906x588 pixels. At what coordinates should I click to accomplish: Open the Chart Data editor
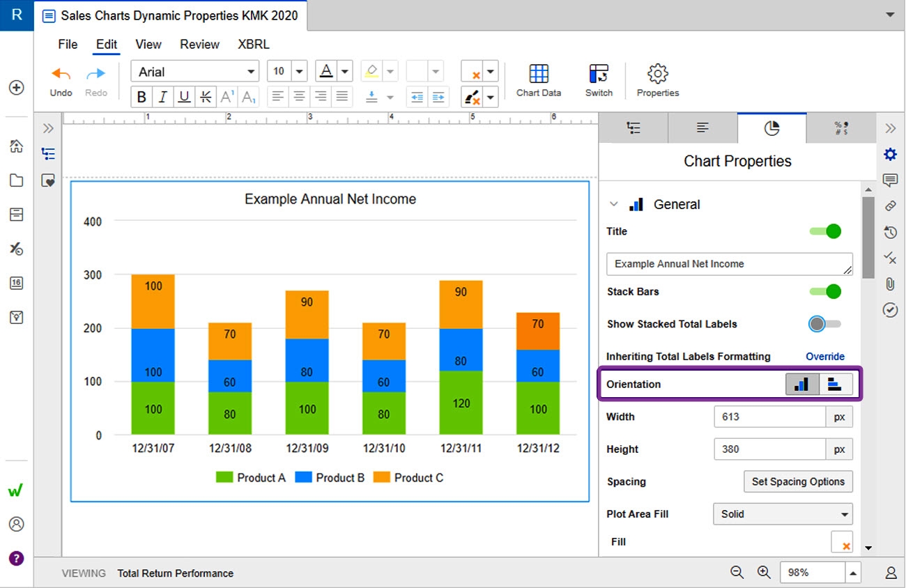(538, 79)
